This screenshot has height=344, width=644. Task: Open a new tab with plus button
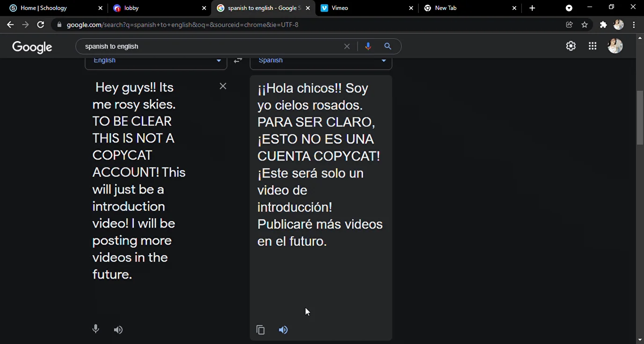coord(532,8)
